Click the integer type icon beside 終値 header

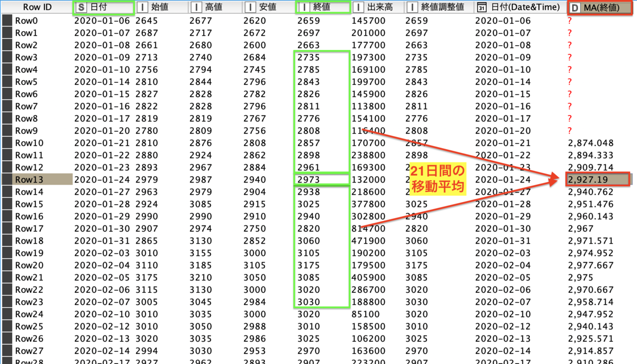(x=304, y=7)
